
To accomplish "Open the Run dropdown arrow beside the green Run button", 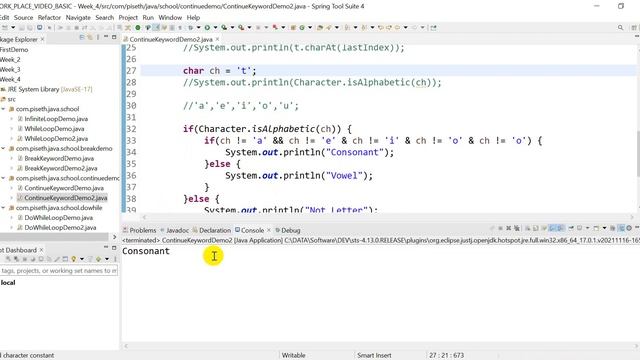I will pyautogui.click(x=215, y=27).
